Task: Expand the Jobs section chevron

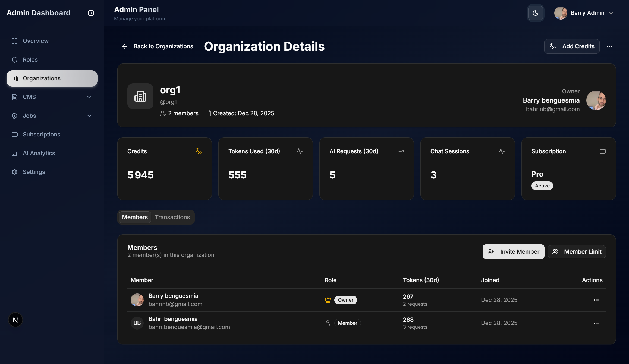Action: point(89,116)
